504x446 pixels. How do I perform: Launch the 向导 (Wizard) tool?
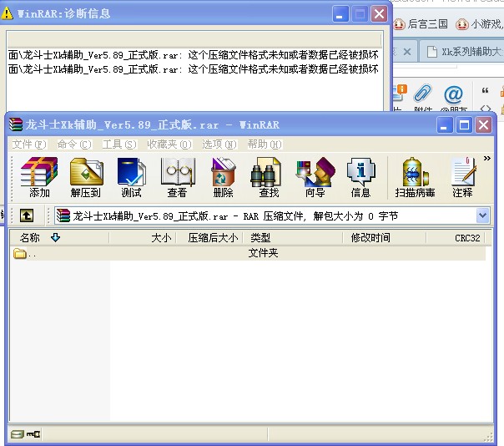coord(315,177)
